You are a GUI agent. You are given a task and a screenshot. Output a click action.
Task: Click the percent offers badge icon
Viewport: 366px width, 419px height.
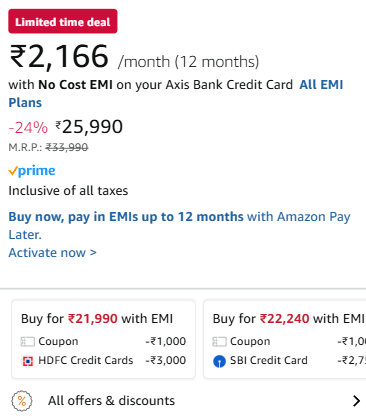(22, 401)
